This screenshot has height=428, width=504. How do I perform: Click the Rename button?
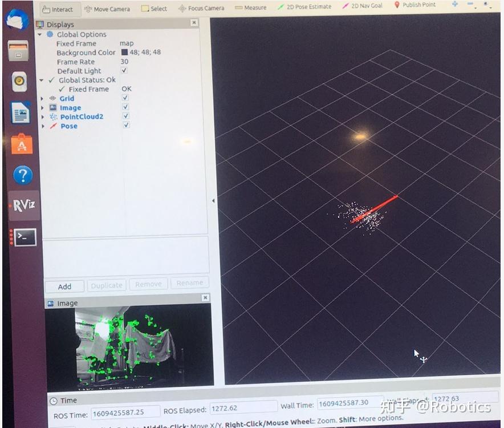(x=190, y=283)
